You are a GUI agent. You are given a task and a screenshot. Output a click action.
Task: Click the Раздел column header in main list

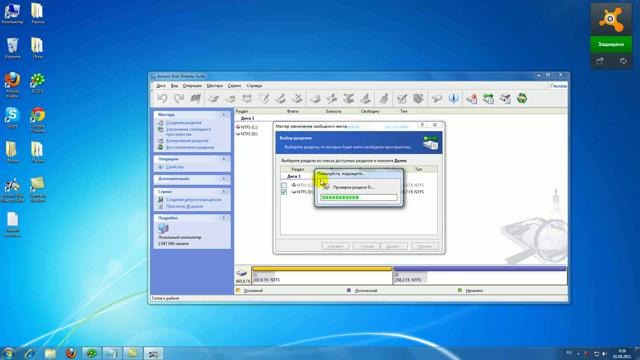coord(242,111)
